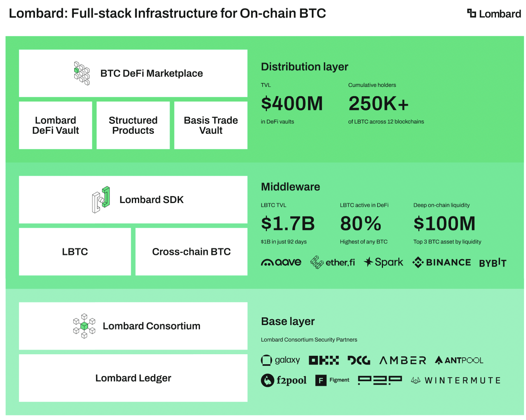The image size is (526, 420).
Task: Click the Spark logo
Action: point(383,262)
